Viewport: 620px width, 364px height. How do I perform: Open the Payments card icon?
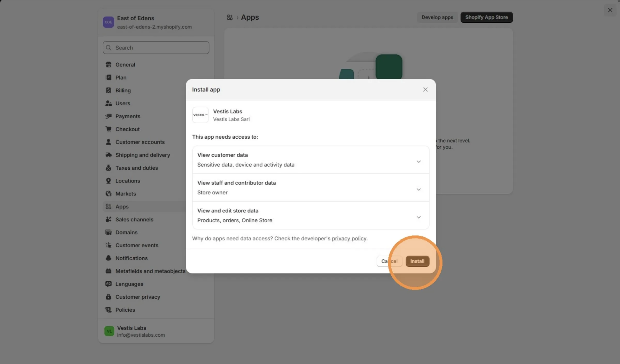(109, 116)
